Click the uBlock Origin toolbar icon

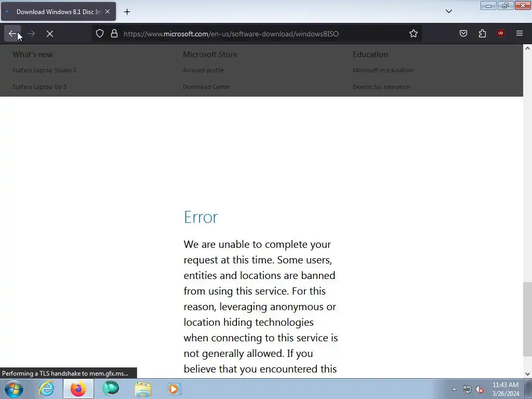pyautogui.click(x=501, y=34)
